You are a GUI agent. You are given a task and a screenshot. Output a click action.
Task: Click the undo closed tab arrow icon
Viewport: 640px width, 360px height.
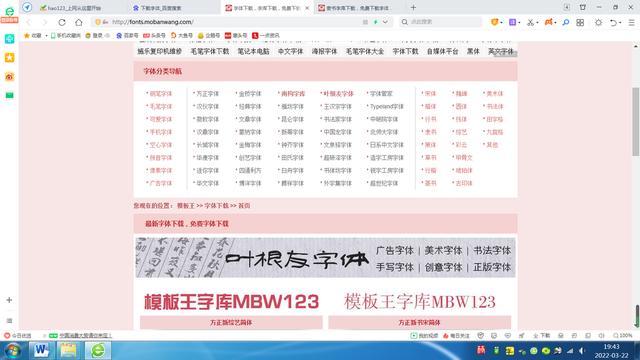[x=613, y=23]
